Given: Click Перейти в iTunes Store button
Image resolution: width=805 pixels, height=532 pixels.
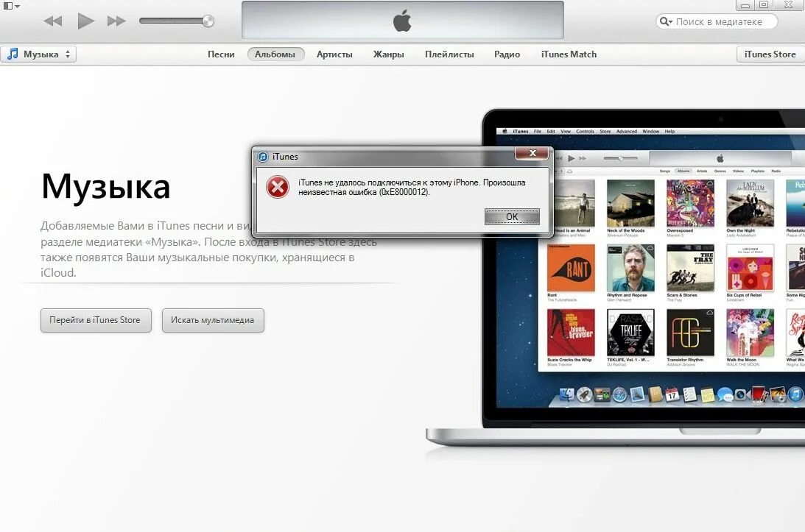Looking at the screenshot, I should point(95,320).
